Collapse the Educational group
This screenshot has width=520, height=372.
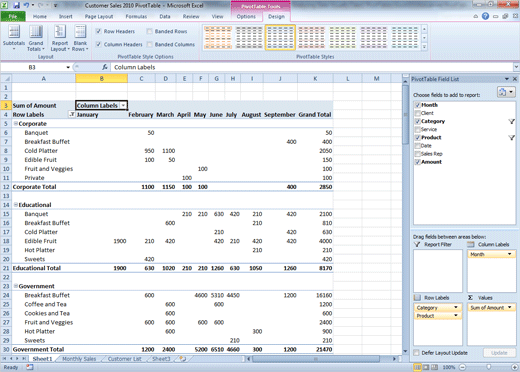tap(15, 205)
